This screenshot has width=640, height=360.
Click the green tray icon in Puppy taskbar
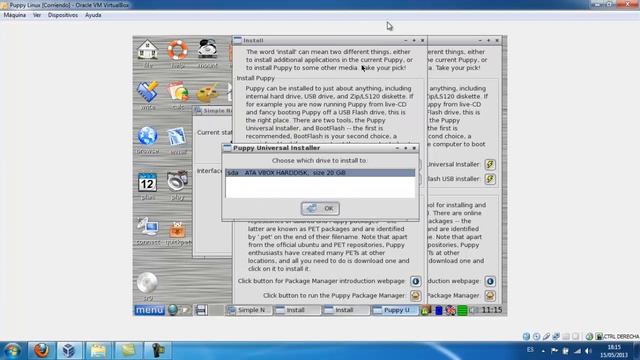pos(462,311)
